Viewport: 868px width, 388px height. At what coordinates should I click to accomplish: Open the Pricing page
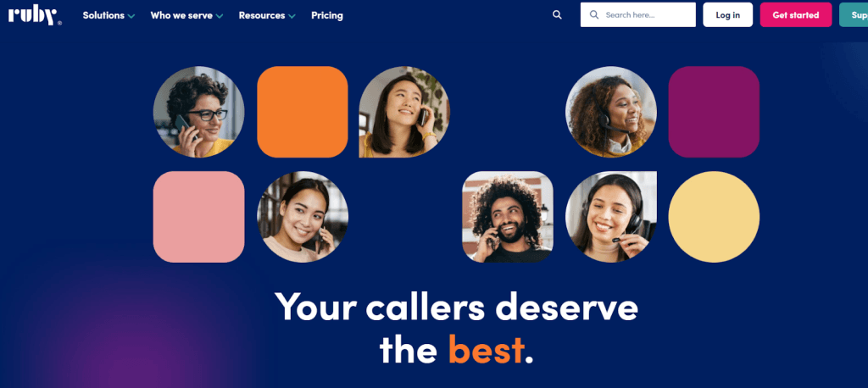(x=326, y=15)
